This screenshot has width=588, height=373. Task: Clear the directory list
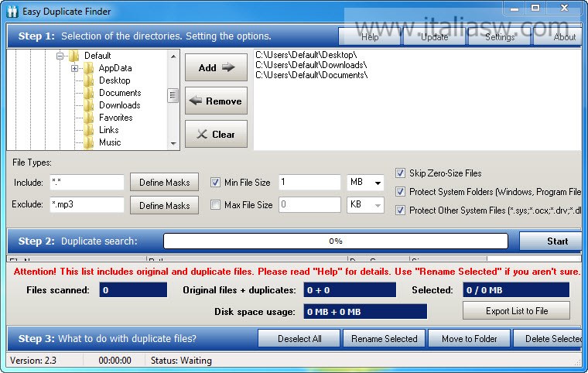tap(216, 134)
